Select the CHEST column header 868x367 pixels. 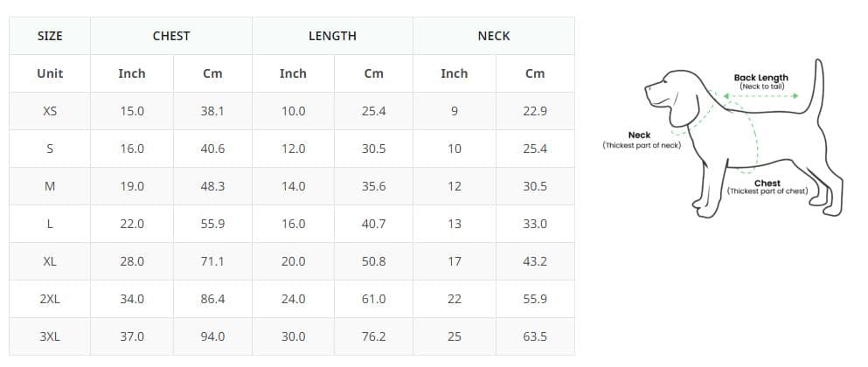pos(171,36)
